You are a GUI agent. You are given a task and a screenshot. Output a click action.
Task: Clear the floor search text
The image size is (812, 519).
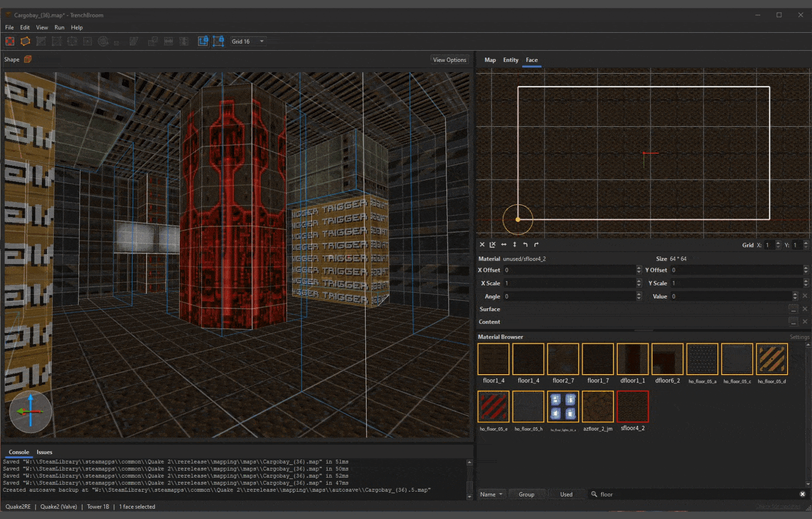[x=802, y=494]
